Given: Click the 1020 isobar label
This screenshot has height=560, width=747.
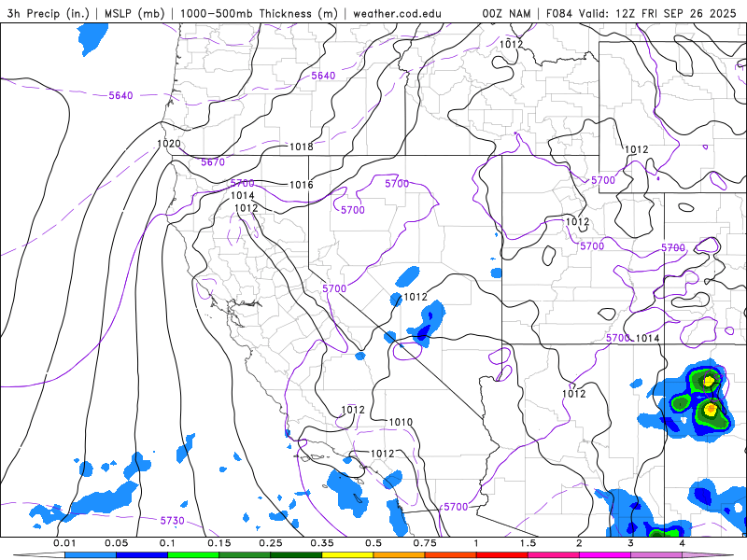Looking at the screenshot, I should [x=169, y=144].
